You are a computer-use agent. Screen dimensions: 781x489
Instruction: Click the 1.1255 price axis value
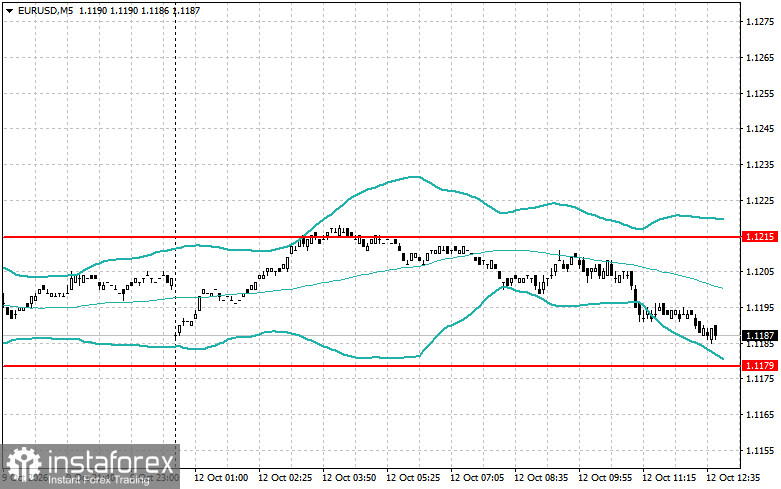click(x=760, y=93)
